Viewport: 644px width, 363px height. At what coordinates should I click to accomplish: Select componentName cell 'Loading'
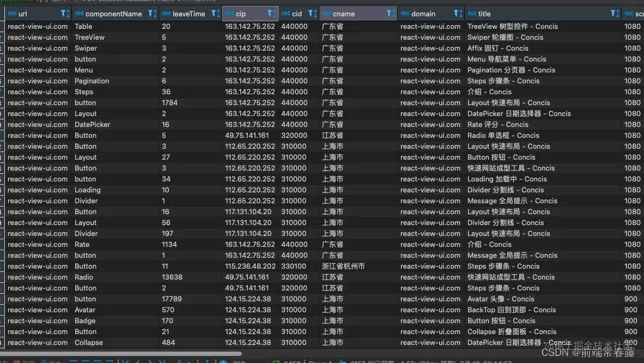coord(116,190)
